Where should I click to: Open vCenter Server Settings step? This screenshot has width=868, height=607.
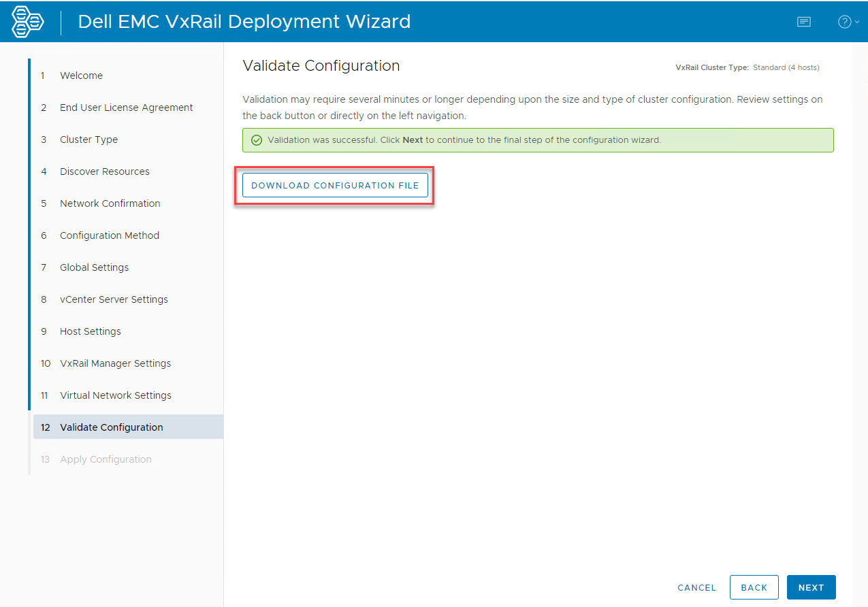click(x=114, y=299)
